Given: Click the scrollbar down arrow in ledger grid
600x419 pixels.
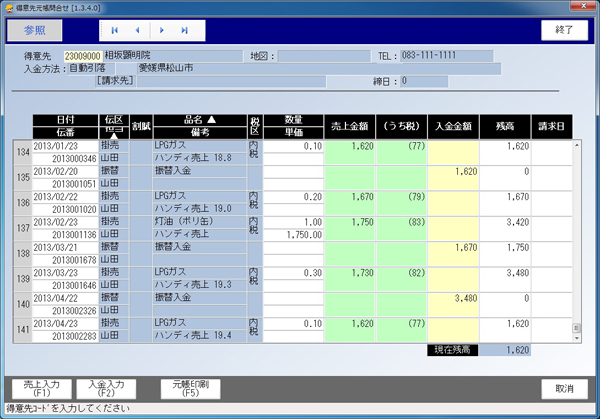Looking at the screenshot, I should point(576,336).
